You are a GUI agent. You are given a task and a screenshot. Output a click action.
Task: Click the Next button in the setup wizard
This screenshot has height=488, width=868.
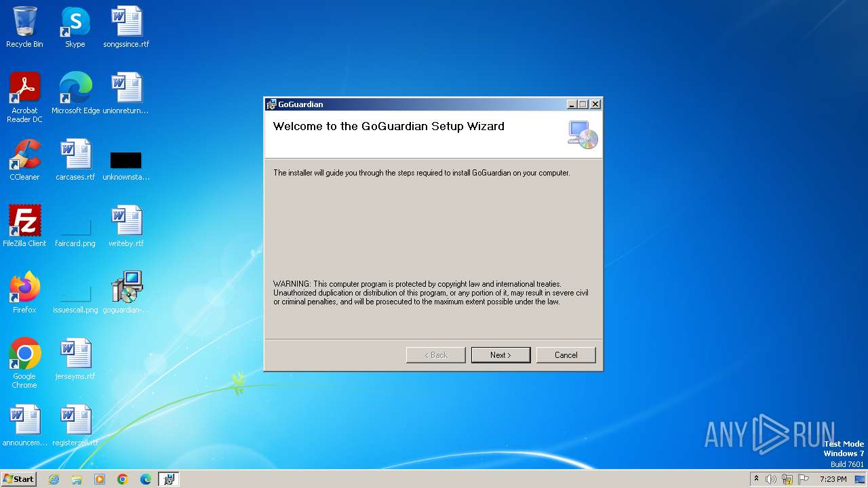[500, 355]
